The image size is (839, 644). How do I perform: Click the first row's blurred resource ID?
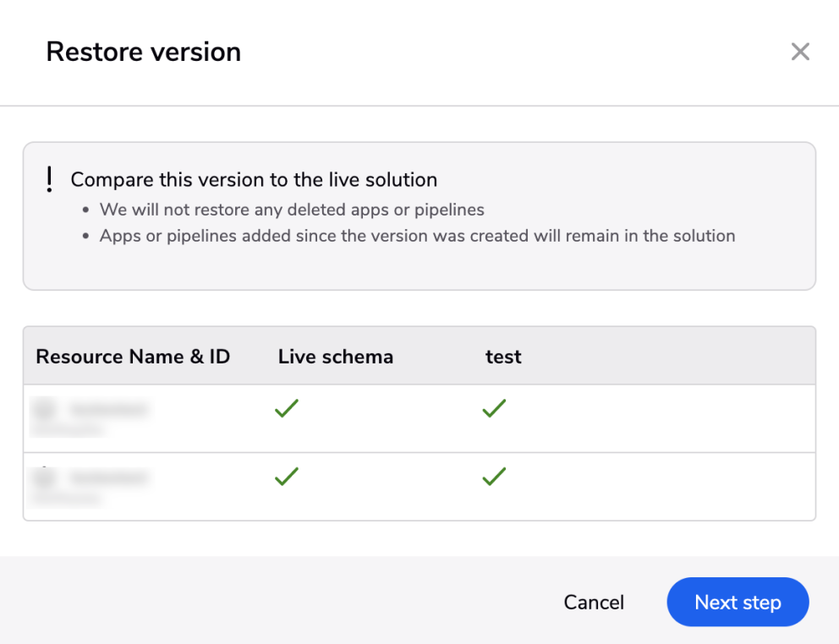click(x=68, y=430)
